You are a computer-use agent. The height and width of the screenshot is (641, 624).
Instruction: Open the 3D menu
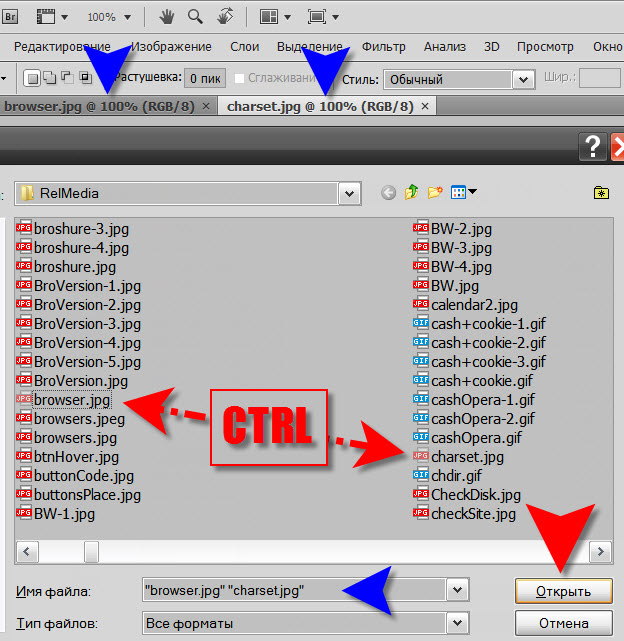pos(492,47)
